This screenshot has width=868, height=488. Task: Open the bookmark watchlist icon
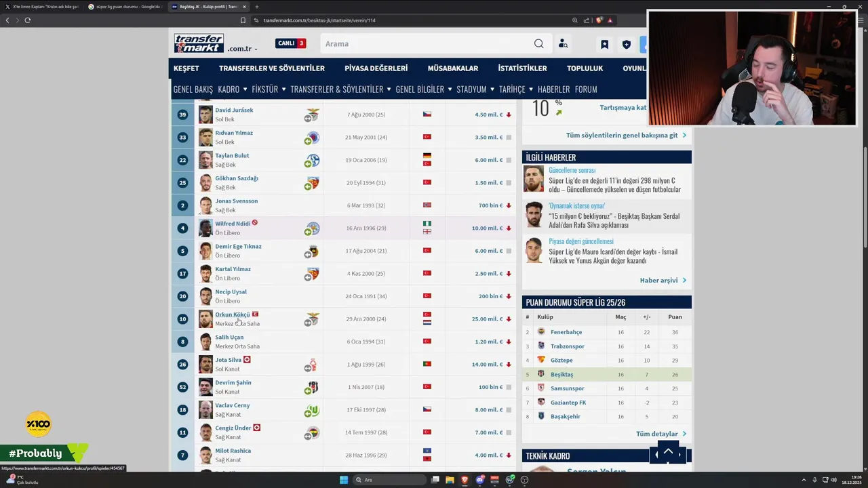click(x=604, y=44)
